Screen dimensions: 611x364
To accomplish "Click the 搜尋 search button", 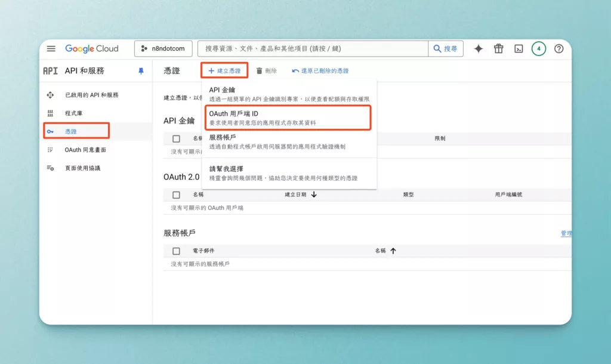I will [x=446, y=49].
